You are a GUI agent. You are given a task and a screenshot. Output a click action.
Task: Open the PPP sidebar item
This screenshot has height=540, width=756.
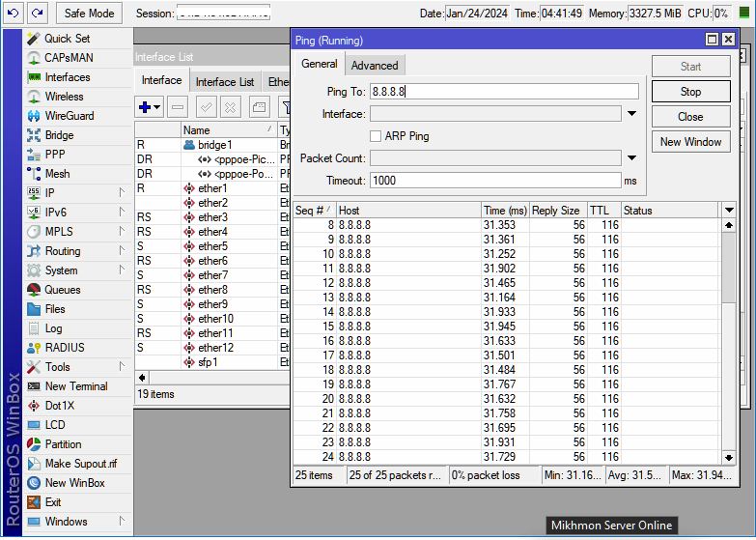54,155
